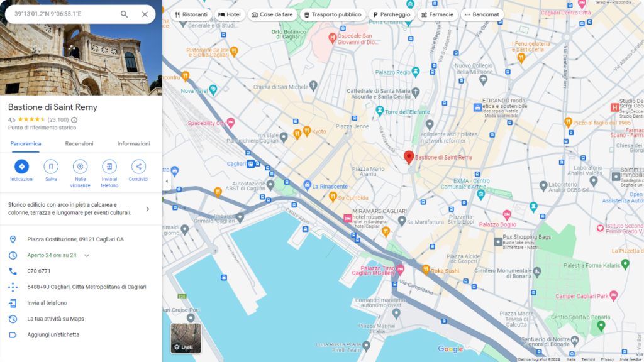Click the Chiesa di San Michele marker
The width and height of the screenshot is (644, 362).
[x=313, y=85]
